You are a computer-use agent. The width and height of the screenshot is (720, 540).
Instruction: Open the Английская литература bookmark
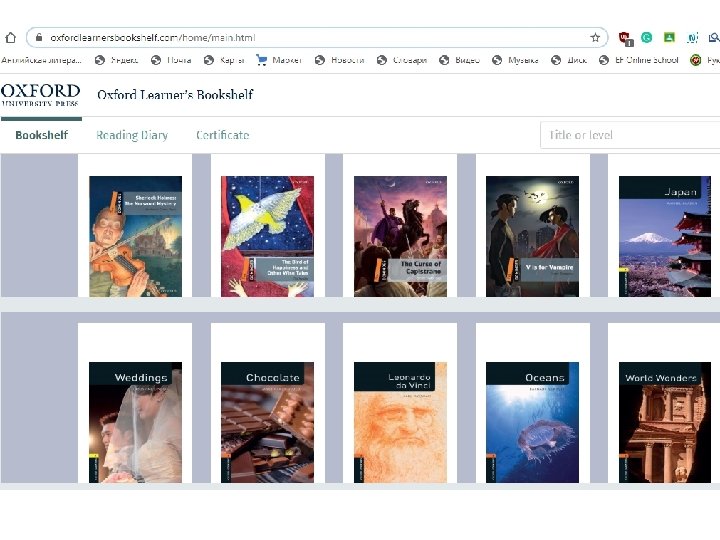pos(41,60)
